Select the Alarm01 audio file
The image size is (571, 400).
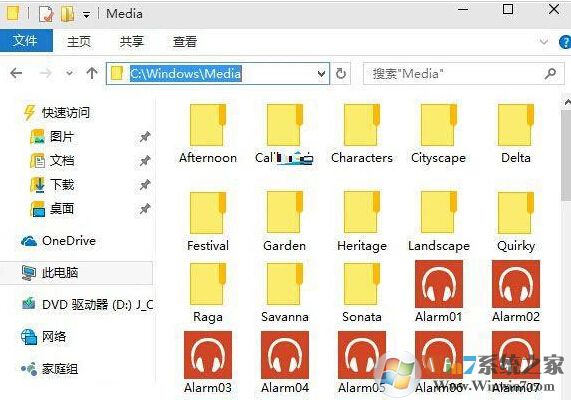point(438,291)
